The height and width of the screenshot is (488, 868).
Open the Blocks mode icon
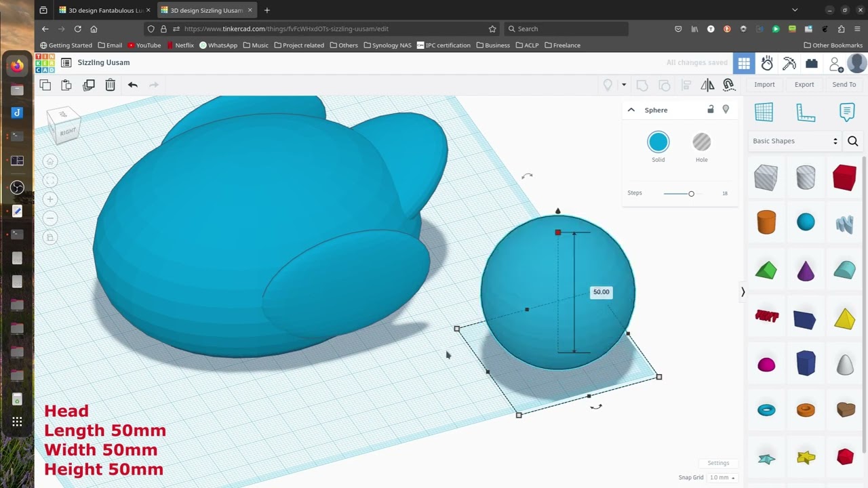(x=812, y=63)
